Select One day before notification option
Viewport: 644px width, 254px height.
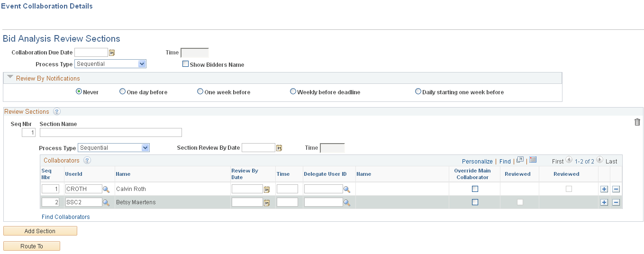click(x=123, y=91)
